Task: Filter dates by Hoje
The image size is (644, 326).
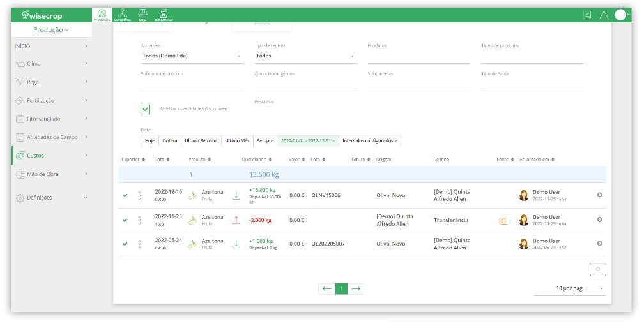Action: point(150,140)
